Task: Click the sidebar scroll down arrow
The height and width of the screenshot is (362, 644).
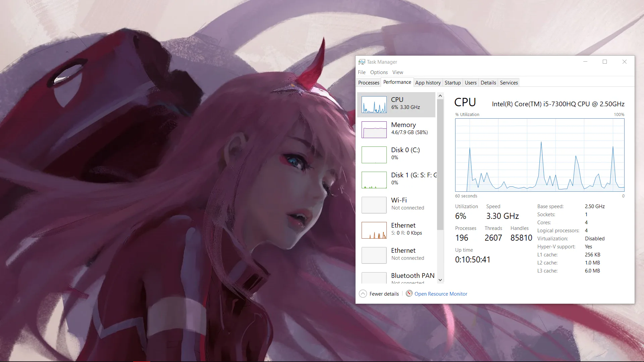Action: pos(440,280)
